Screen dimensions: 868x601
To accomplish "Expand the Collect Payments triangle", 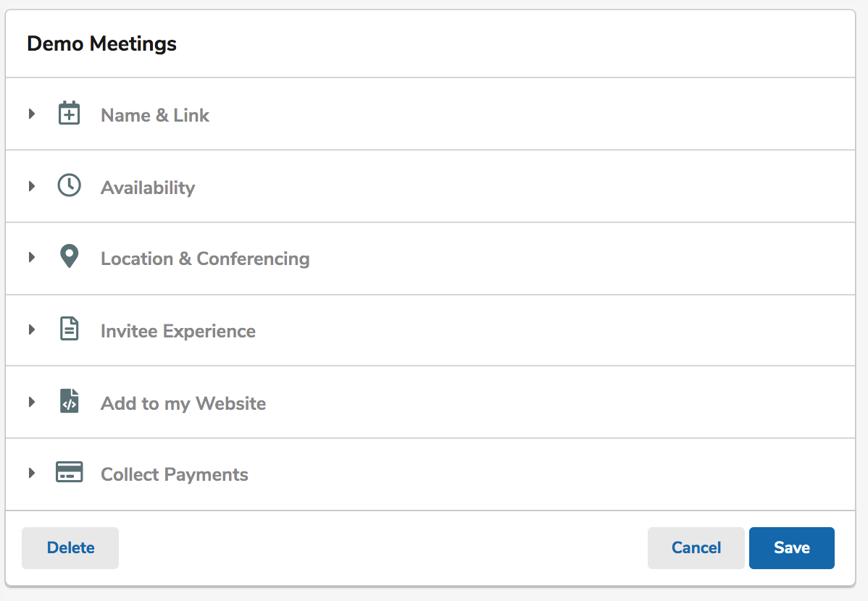I will (32, 473).
